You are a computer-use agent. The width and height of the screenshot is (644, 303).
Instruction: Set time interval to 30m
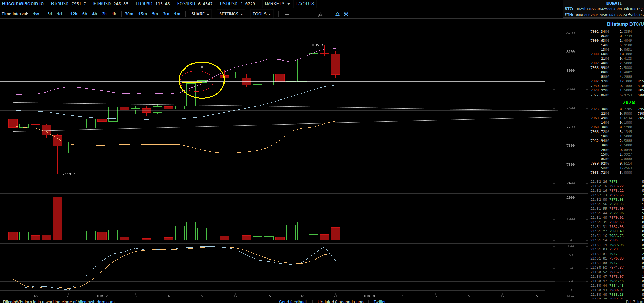point(129,14)
